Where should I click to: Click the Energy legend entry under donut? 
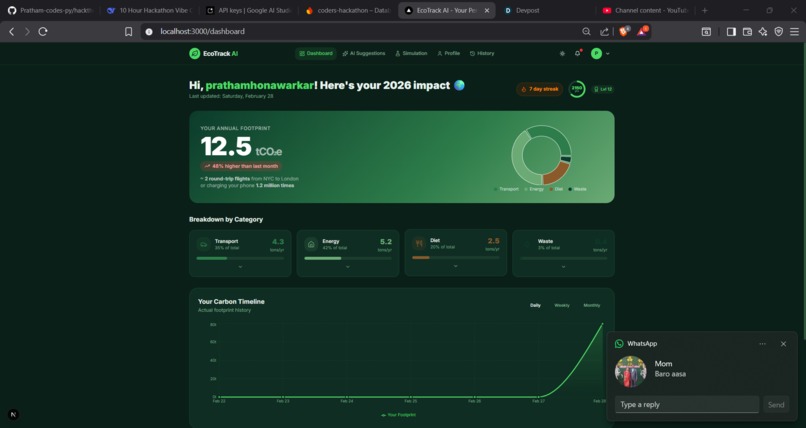[x=534, y=189]
